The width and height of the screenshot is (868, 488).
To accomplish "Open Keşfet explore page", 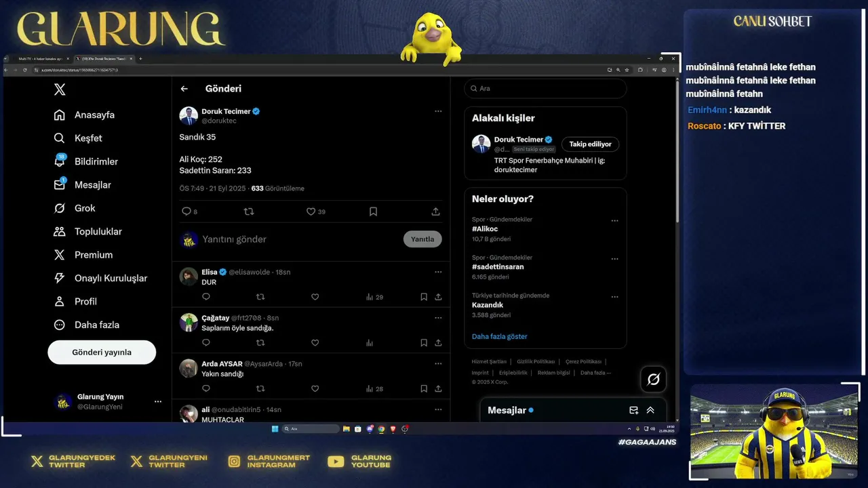I will (78, 138).
